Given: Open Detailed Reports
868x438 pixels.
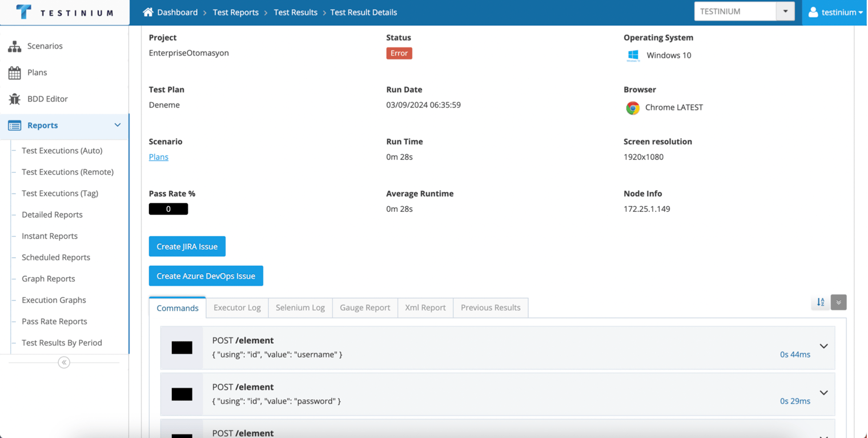Looking at the screenshot, I should 52,215.
